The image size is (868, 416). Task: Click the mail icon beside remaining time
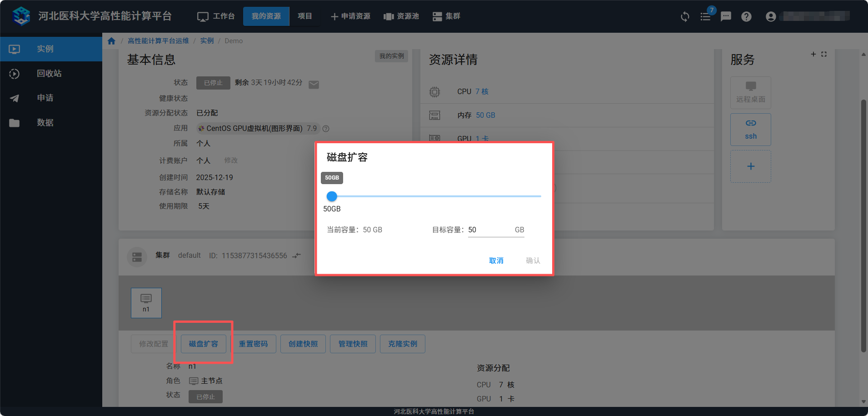pos(314,85)
